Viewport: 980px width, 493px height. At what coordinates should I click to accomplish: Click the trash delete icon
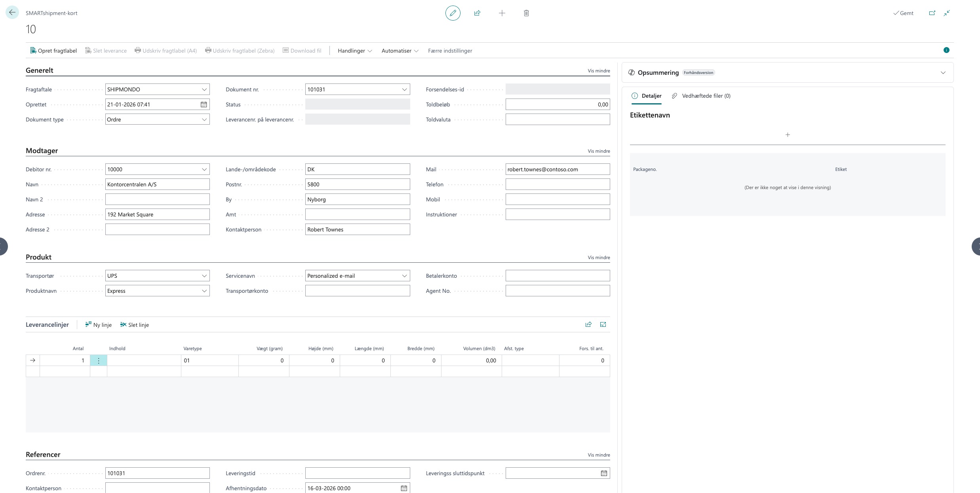point(526,13)
